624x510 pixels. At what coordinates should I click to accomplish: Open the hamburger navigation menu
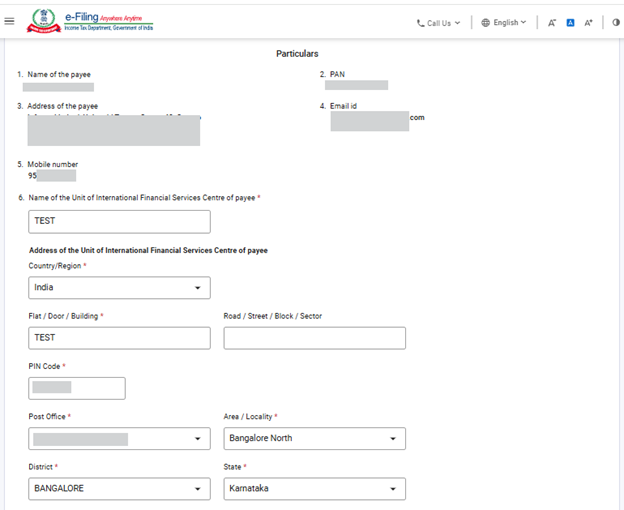pos(9,21)
